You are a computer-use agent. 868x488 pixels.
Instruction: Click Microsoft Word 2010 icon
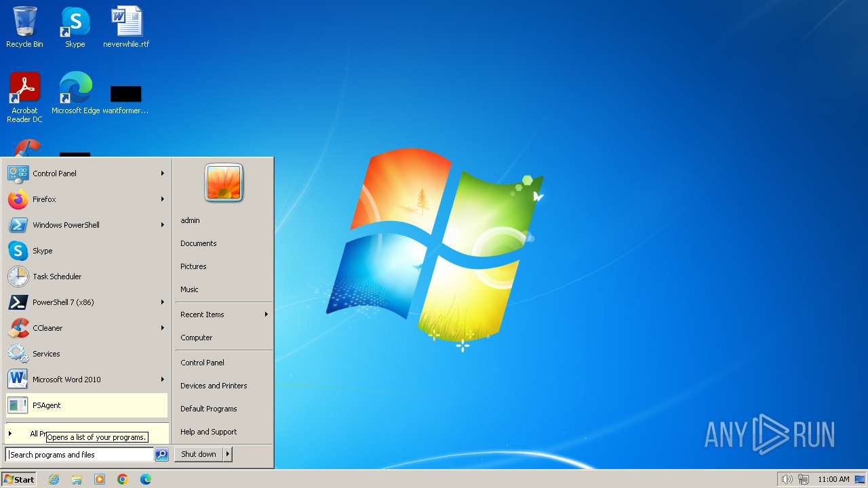(x=18, y=380)
